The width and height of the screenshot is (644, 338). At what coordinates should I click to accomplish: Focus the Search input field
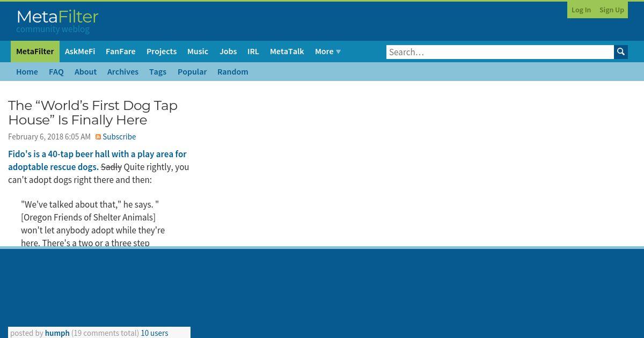pyautogui.click(x=500, y=52)
